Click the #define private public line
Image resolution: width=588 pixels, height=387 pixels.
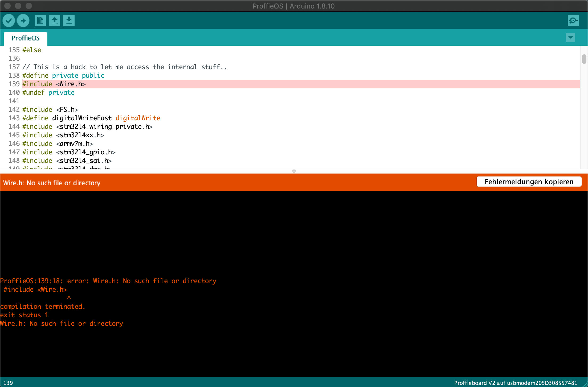(63, 76)
